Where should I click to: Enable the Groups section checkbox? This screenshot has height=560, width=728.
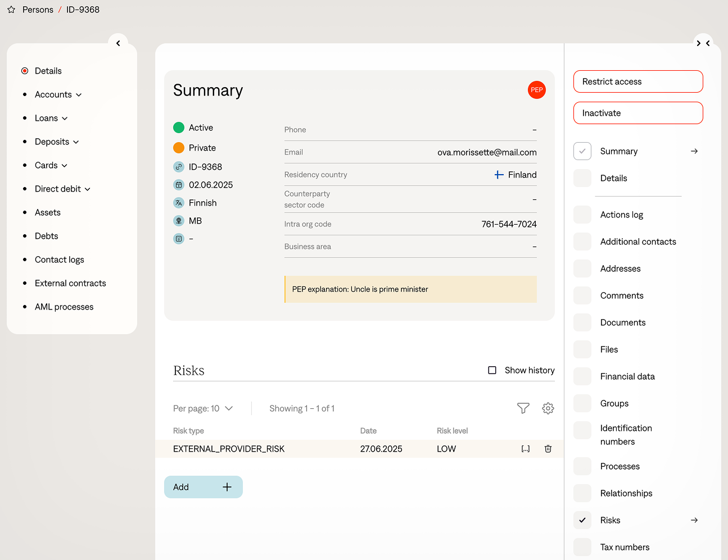click(x=582, y=403)
